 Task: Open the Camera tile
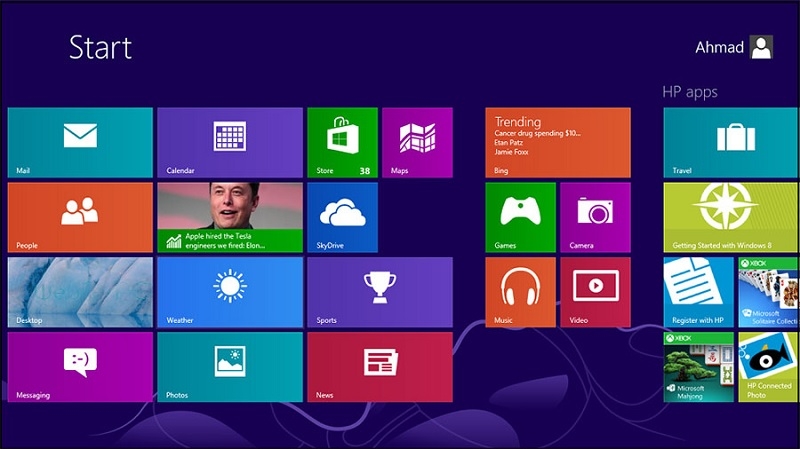[x=595, y=217]
